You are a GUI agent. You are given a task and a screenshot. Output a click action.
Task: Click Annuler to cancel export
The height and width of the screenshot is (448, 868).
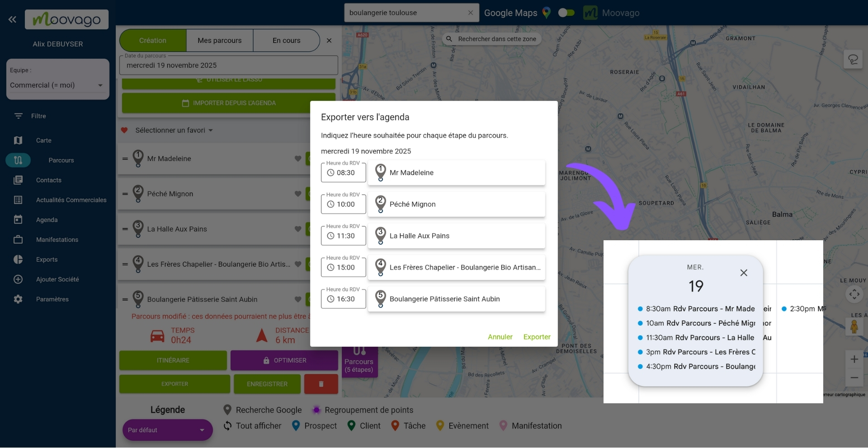tap(500, 337)
